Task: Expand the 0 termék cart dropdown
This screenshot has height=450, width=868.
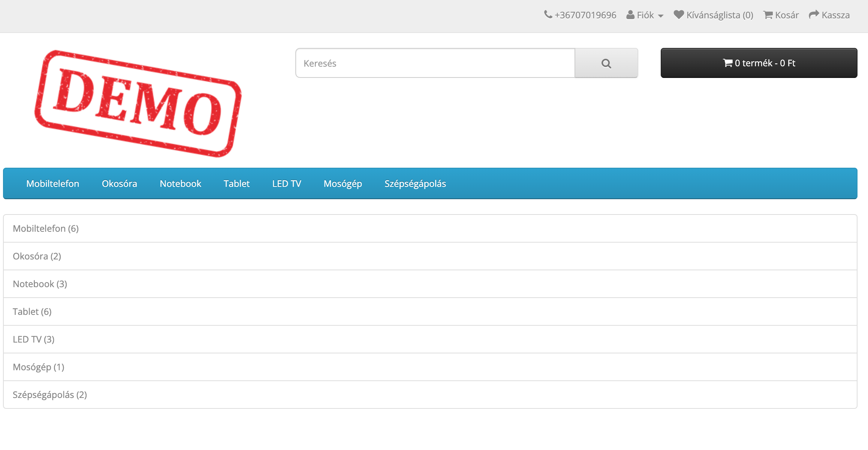Action: point(759,63)
